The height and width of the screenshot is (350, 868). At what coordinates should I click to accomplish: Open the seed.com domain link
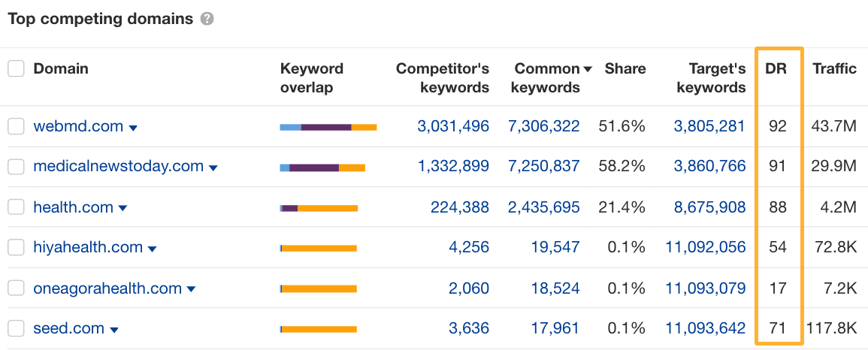tap(68, 328)
